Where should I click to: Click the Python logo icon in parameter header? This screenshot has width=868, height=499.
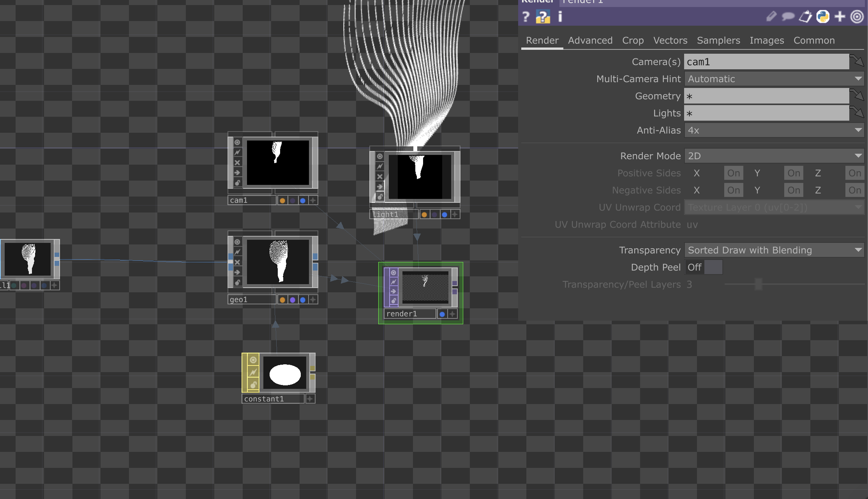(823, 17)
